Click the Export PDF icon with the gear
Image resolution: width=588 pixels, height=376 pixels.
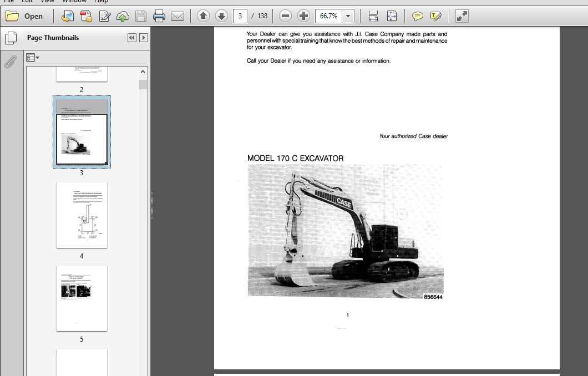(86, 16)
